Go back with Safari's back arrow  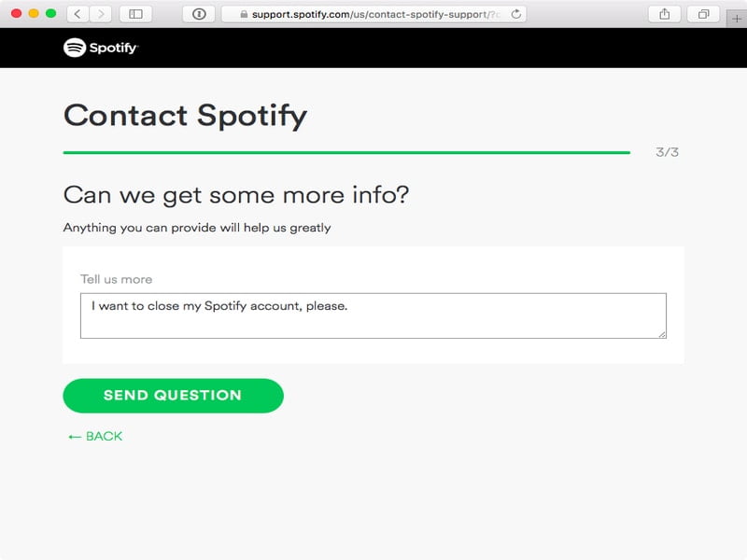point(77,14)
